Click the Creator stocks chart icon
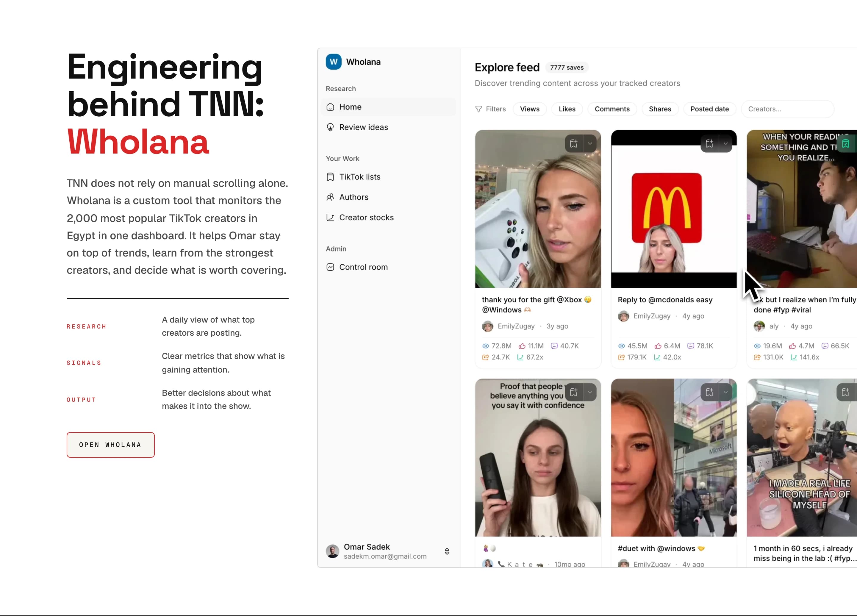Viewport: 857px width, 616px height. 330,217
